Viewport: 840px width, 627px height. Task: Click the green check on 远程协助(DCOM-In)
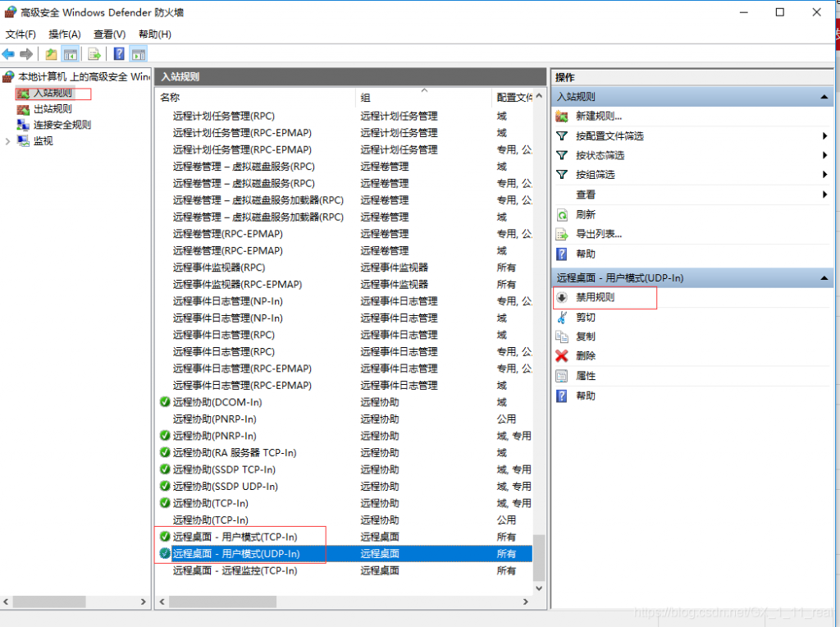[165, 402]
